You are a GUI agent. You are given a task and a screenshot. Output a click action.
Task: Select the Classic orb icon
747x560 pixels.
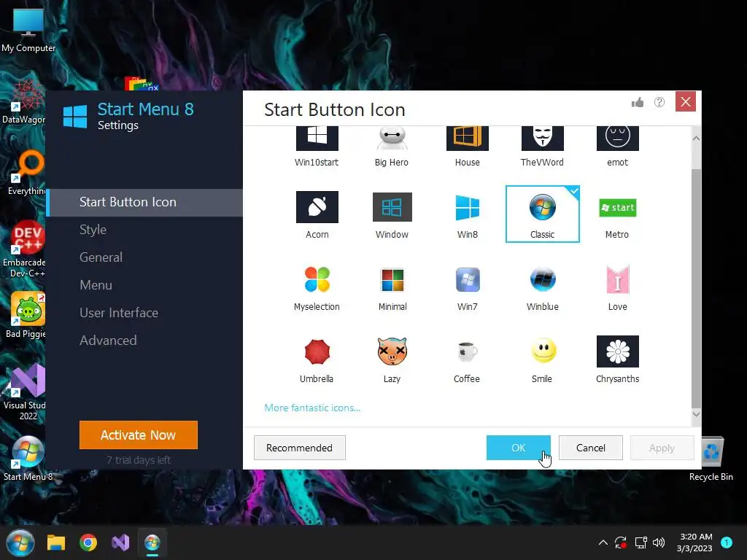pyautogui.click(x=542, y=214)
